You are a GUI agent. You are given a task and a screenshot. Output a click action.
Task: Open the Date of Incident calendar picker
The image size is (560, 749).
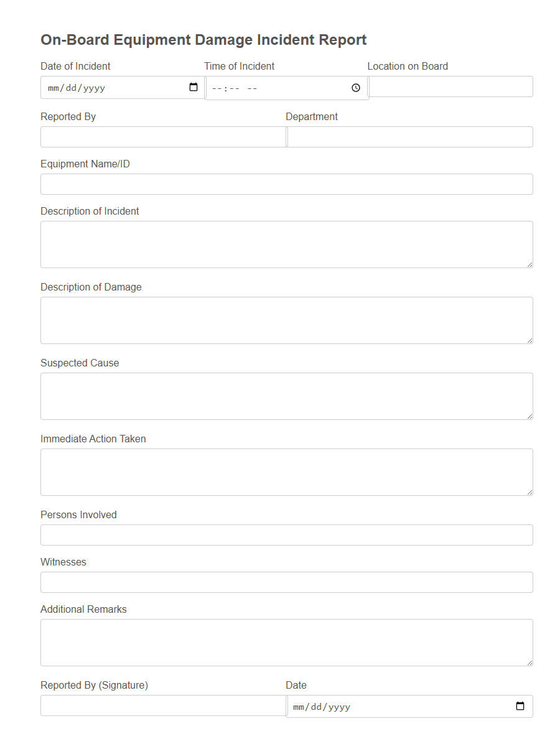[x=195, y=87]
